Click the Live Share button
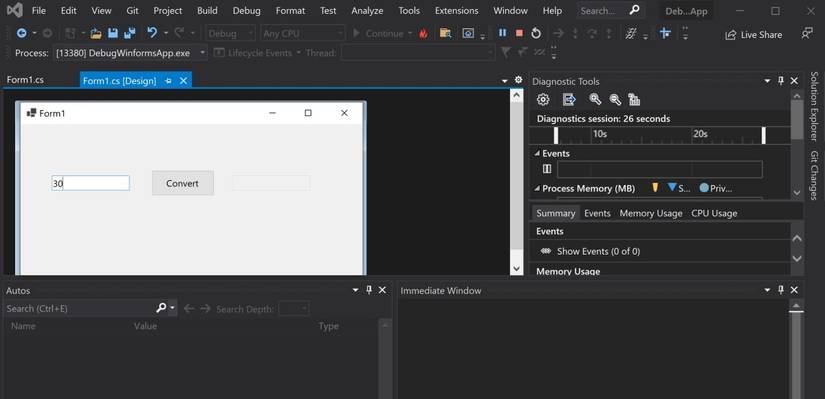The image size is (825, 399). click(x=753, y=35)
